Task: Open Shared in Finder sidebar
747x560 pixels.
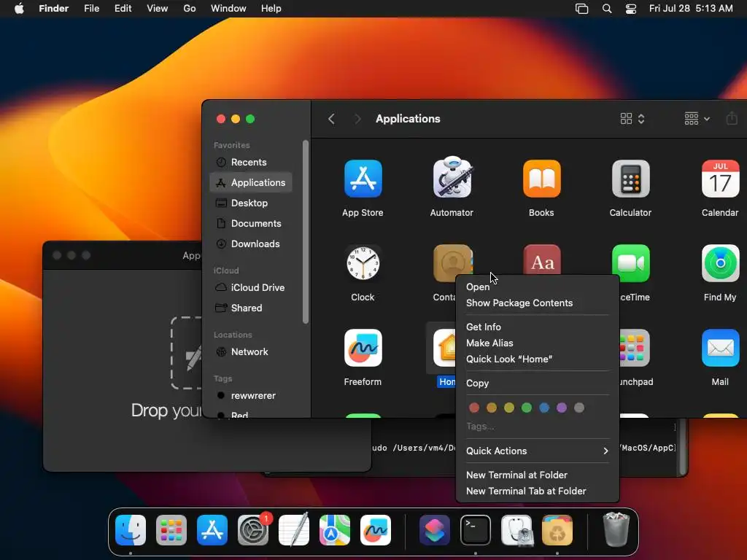Action: click(251, 308)
